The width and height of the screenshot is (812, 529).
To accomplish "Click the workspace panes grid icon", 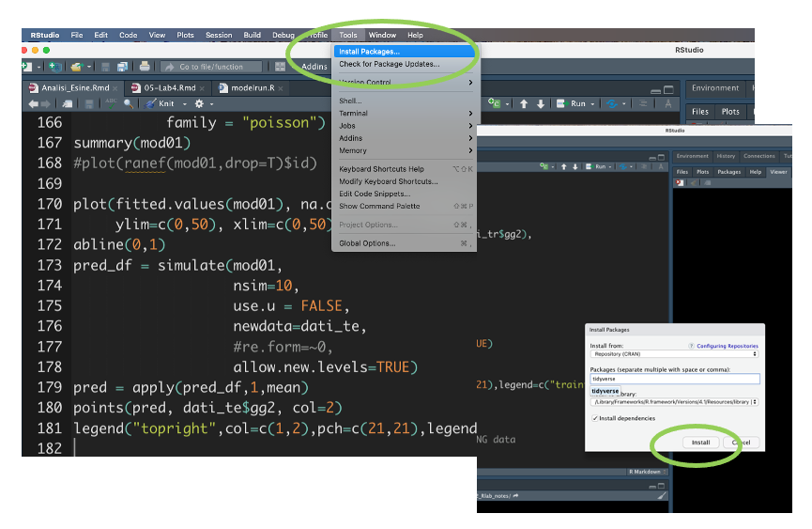I will [x=280, y=67].
